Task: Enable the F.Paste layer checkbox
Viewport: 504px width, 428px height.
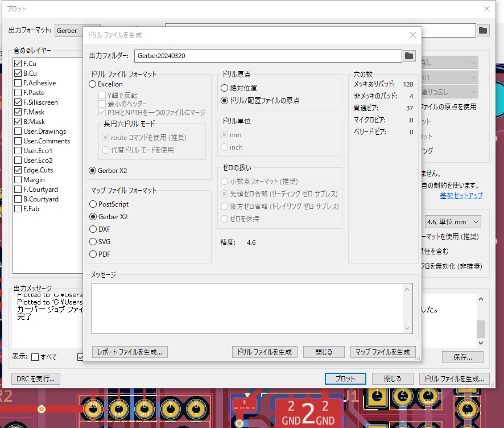Action: coord(18,93)
